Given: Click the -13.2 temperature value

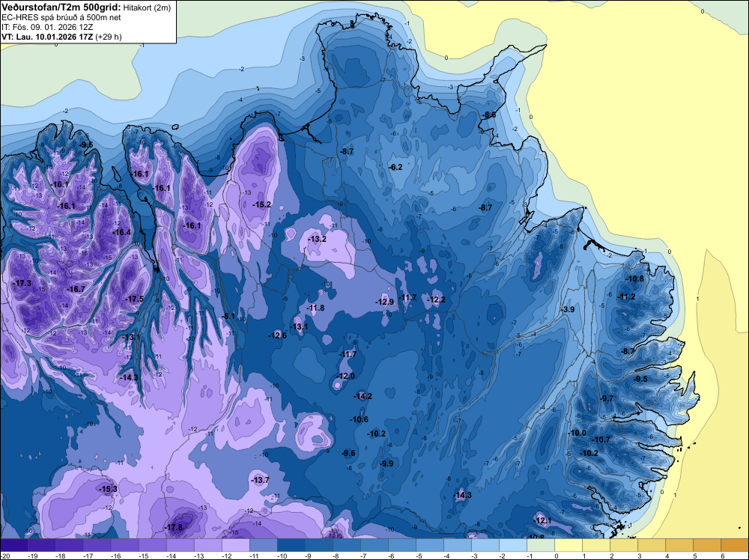Looking at the screenshot, I should click(317, 239).
